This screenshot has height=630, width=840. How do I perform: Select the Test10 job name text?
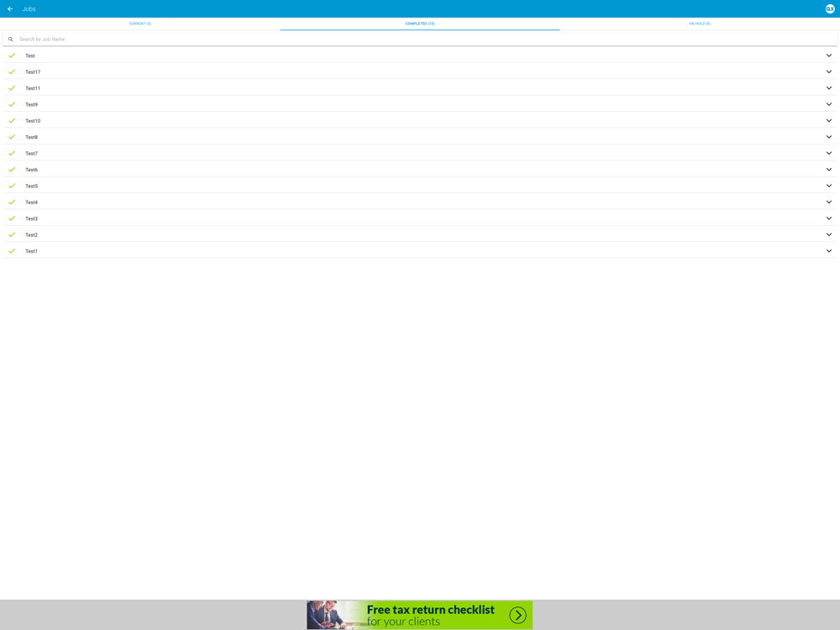point(33,121)
